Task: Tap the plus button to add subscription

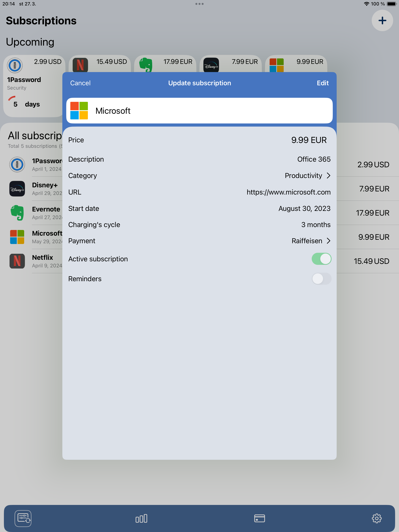Action: point(382,20)
